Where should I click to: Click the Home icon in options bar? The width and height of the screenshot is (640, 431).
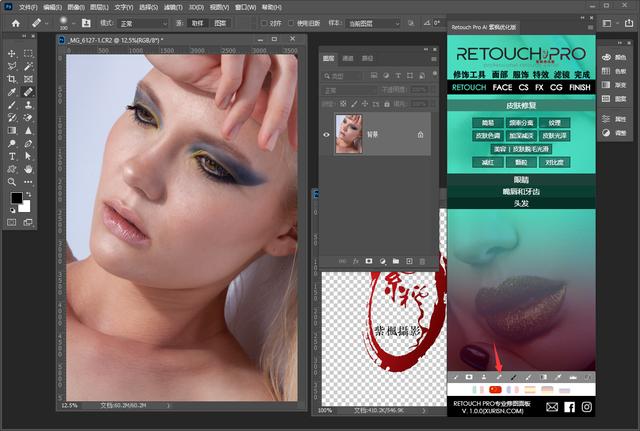16,23
